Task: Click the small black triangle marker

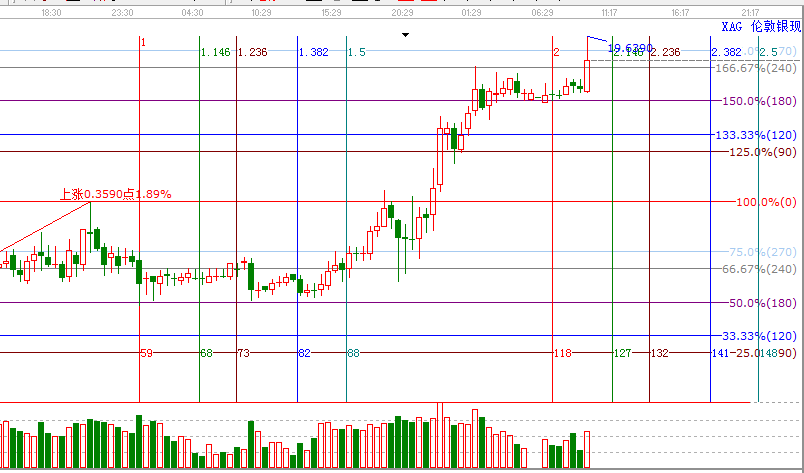Action: pos(405,35)
